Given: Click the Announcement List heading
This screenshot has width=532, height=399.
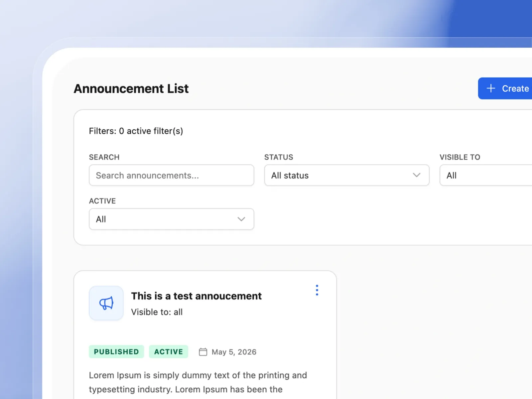Looking at the screenshot, I should (131, 89).
